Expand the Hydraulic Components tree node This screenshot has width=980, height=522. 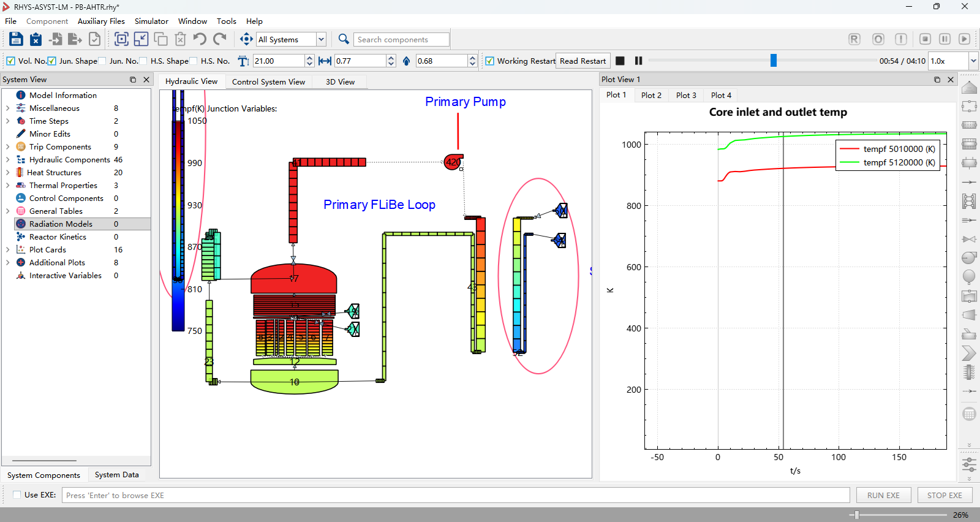(x=7, y=159)
